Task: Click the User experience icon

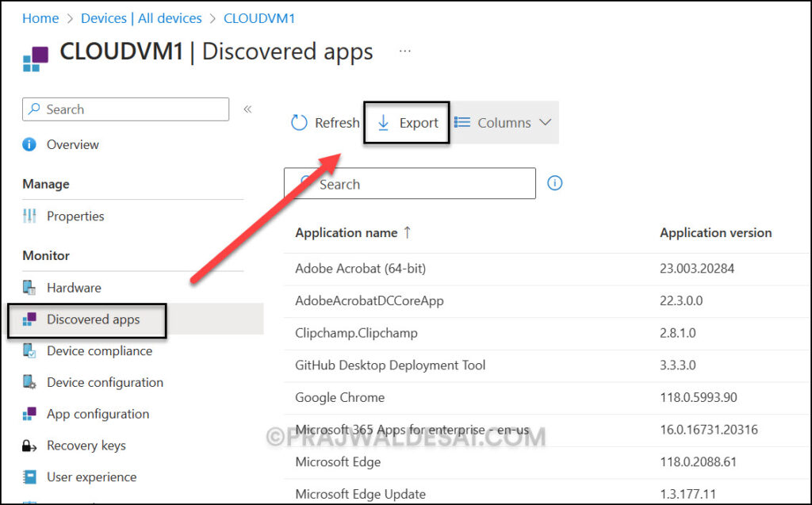Action: [29, 477]
